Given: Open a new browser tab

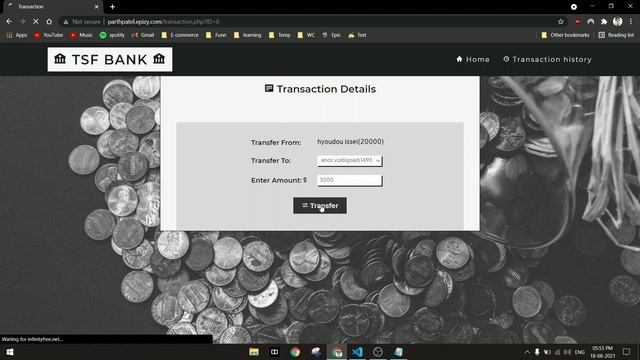Looking at the screenshot, I should point(112,7).
